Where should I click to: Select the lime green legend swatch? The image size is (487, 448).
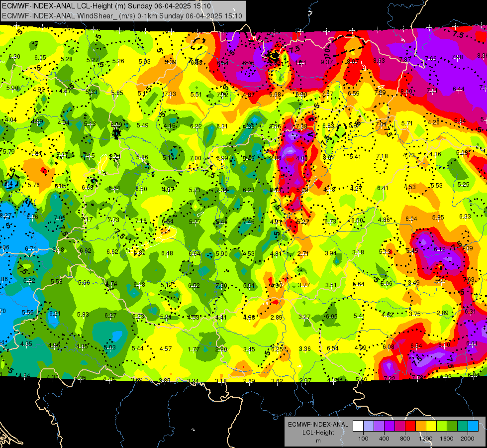(x=442, y=426)
